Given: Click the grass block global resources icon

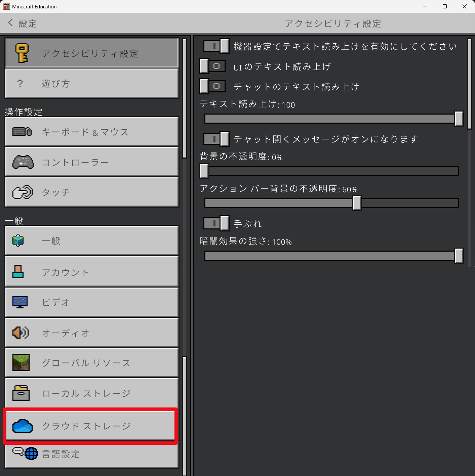Looking at the screenshot, I should click(x=21, y=363).
